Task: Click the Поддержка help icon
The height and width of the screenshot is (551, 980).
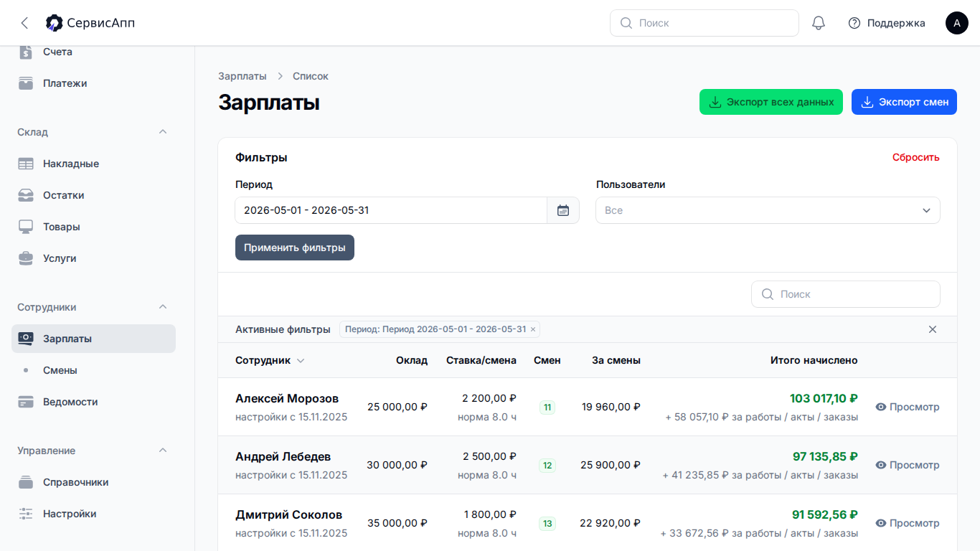Action: click(854, 23)
